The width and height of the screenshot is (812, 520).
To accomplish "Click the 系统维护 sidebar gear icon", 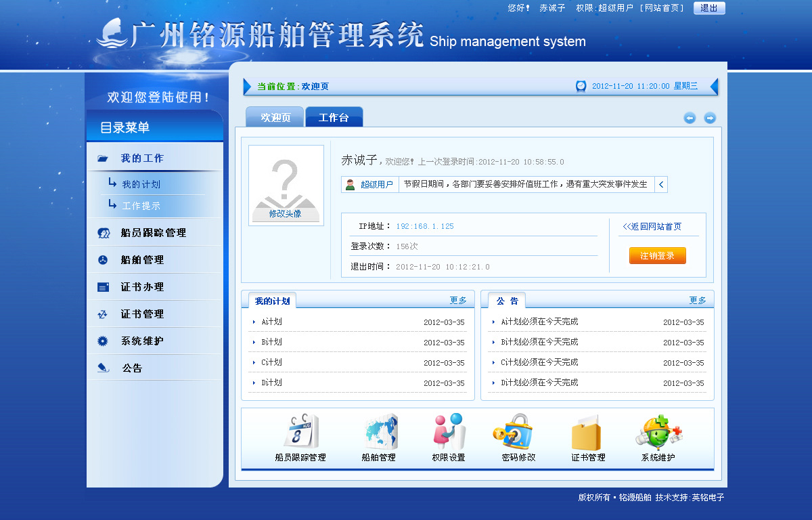I will (103, 341).
